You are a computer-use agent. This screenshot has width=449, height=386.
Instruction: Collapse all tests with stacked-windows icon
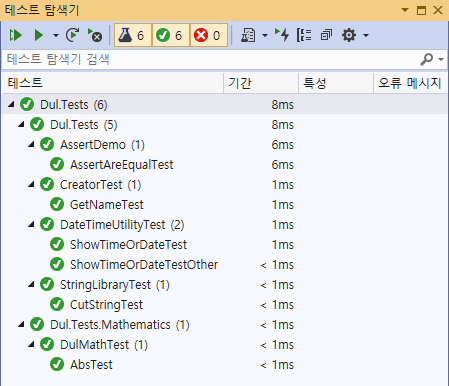click(326, 35)
